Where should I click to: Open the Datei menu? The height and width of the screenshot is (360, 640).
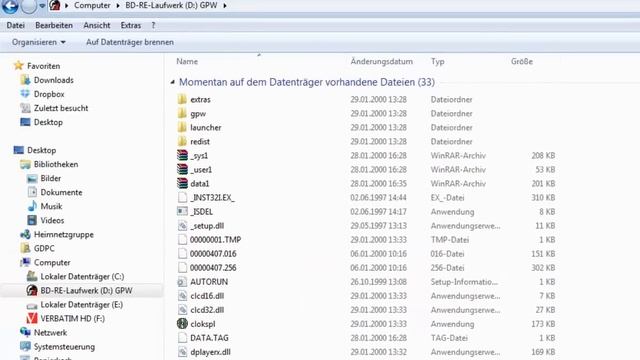tap(16, 25)
